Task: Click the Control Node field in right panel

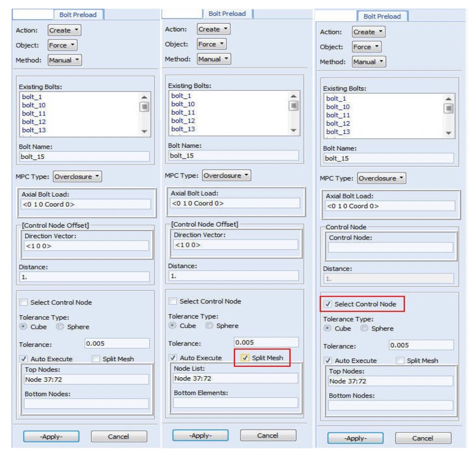Action: click(x=391, y=247)
